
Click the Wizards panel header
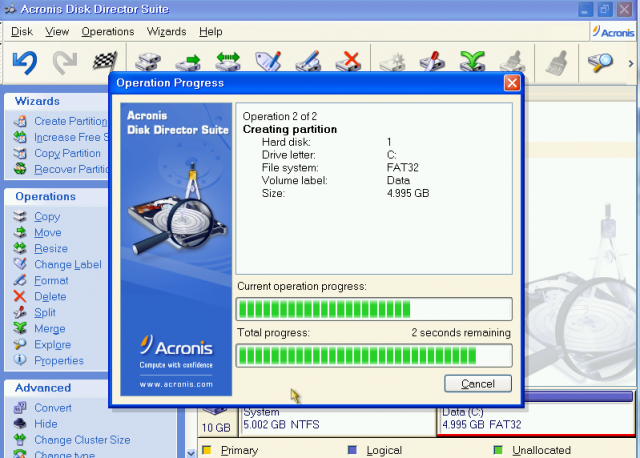click(56, 101)
